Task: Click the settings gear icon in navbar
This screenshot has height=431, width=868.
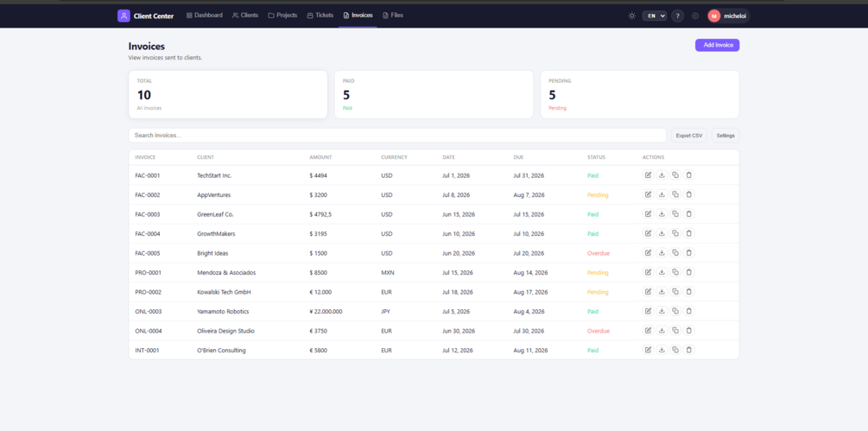Action: 695,16
